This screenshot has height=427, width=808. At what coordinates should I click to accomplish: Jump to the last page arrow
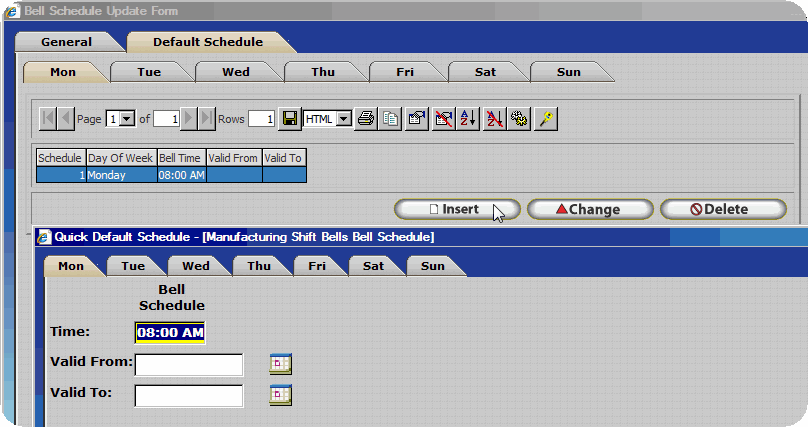tap(207, 119)
